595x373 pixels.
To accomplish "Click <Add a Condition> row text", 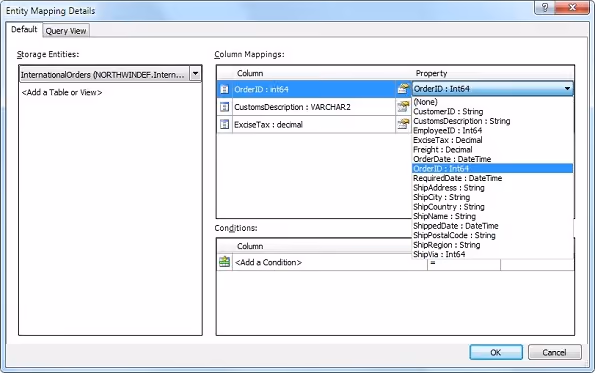I will coord(269,262).
